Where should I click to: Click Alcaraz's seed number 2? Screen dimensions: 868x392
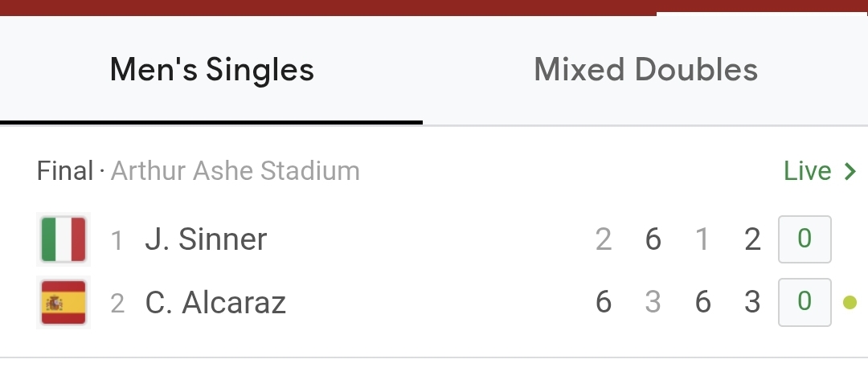[x=117, y=303]
